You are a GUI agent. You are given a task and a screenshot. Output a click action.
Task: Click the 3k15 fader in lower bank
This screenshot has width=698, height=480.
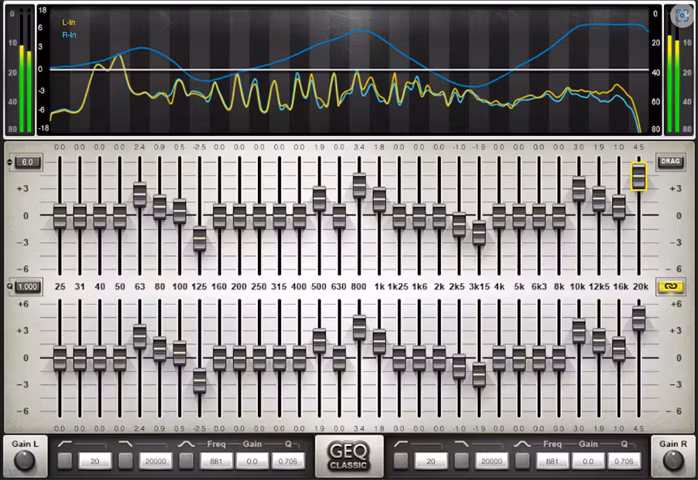[479, 375]
